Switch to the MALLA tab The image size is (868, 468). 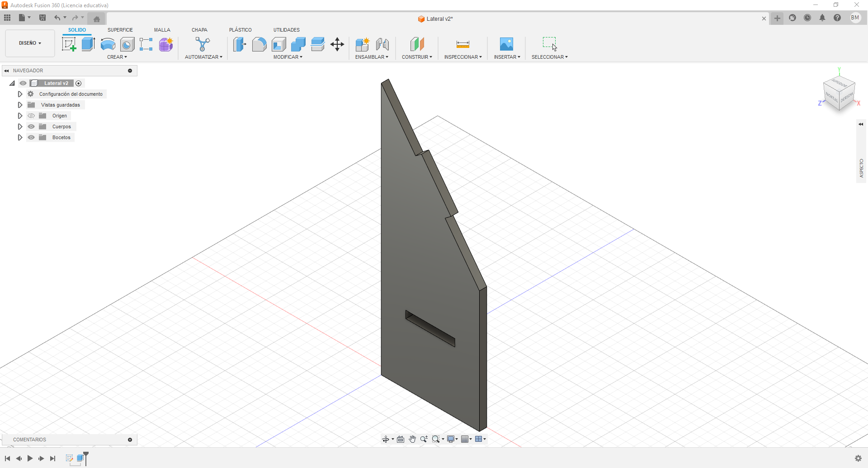click(162, 30)
